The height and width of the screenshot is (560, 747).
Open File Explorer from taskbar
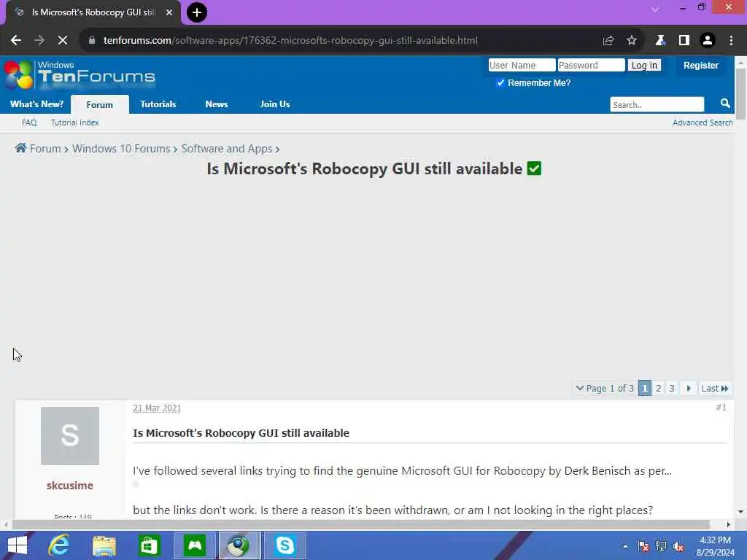[104, 545]
